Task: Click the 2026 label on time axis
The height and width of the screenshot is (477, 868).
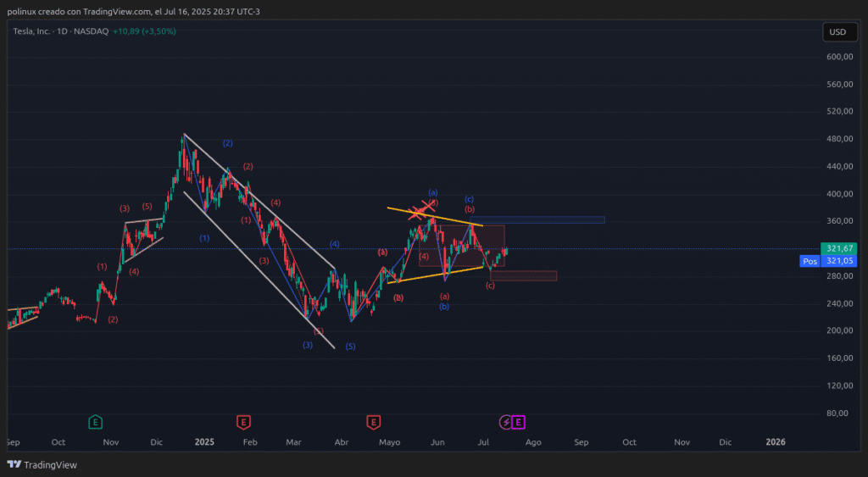Action: click(x=775, y=442)
